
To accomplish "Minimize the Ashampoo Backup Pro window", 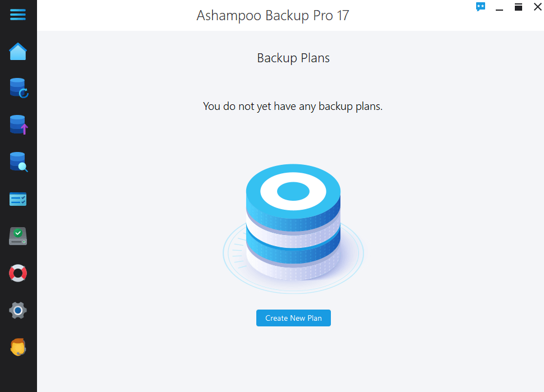I will point(499,8).
